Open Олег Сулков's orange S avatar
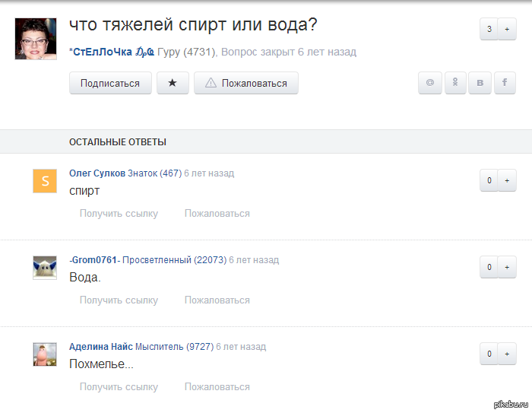This screenshot has height=413, width=532. [x=45, y=181]
